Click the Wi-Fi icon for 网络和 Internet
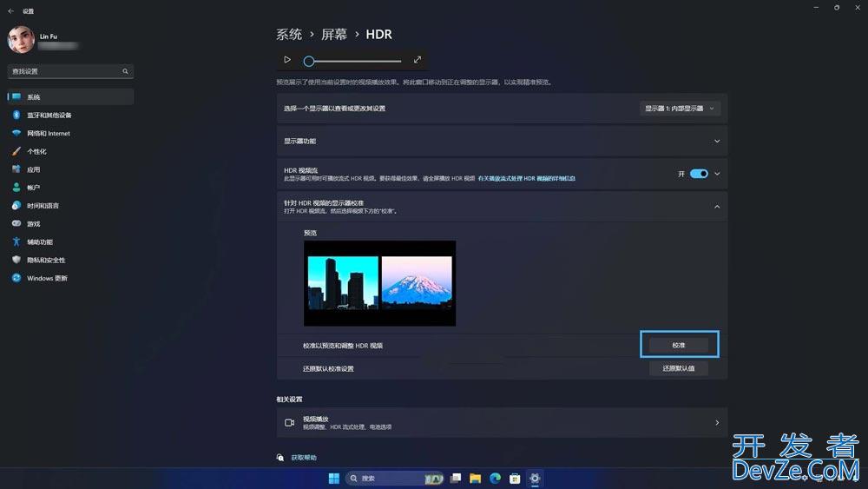 click(x=16, y=134)
